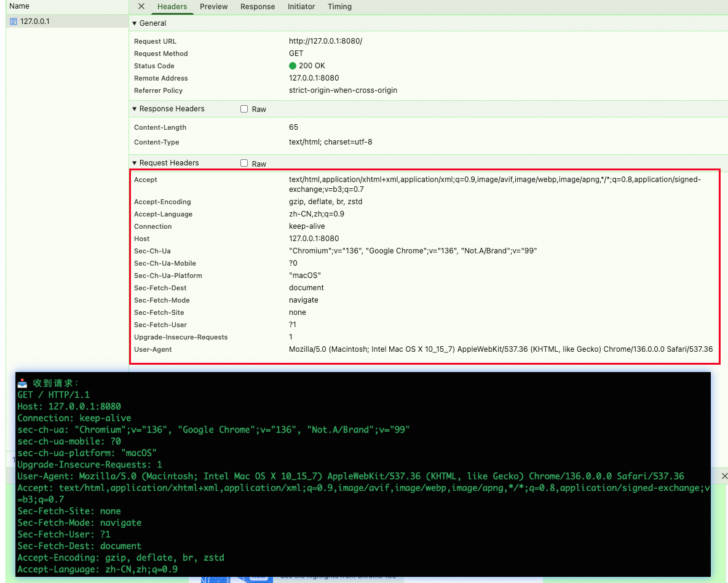Click the terminal Accept-Encoding line
728x583 pixels.
(x=121, y=557)
